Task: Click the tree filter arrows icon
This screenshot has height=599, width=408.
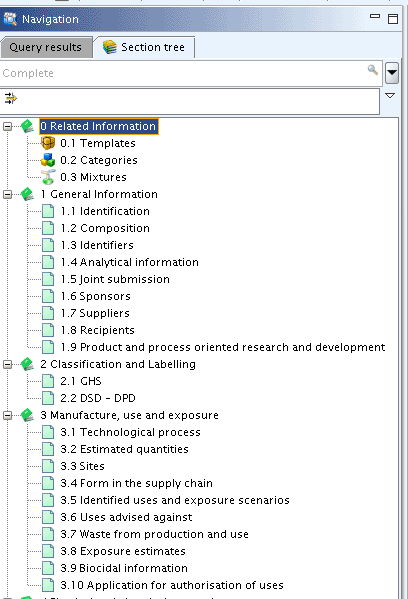Action: 11,99
